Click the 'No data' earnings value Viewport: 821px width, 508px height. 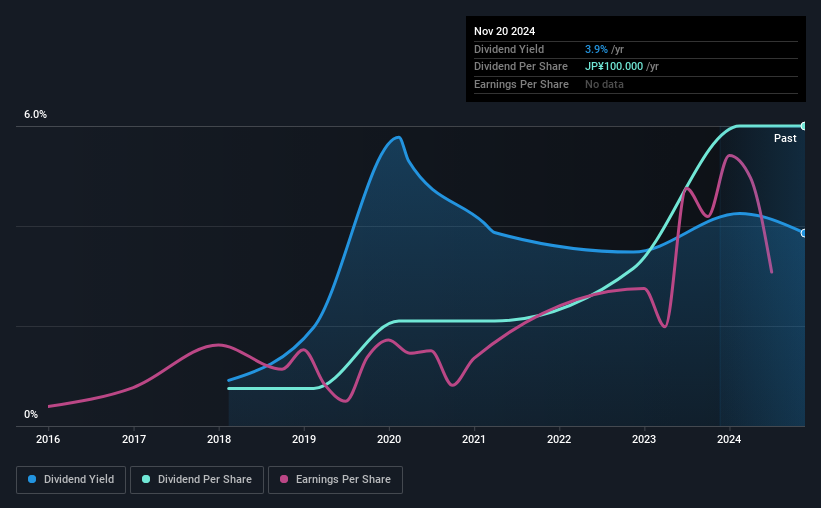(604, 84)
